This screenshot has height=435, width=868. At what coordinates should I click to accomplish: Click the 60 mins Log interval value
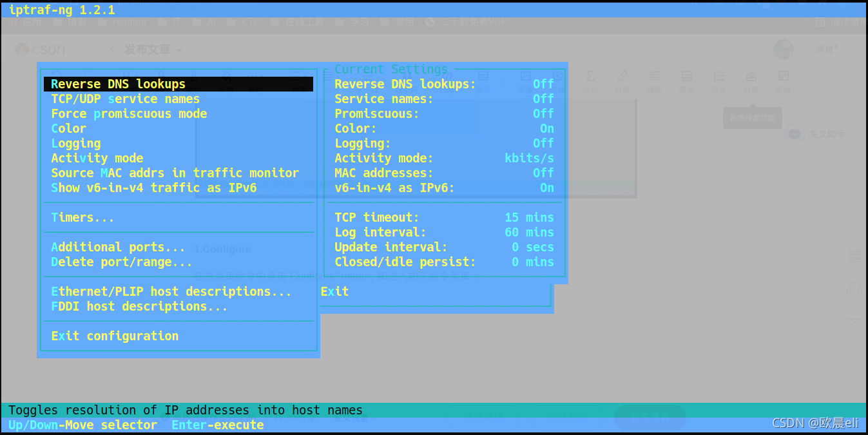point(529,232)
